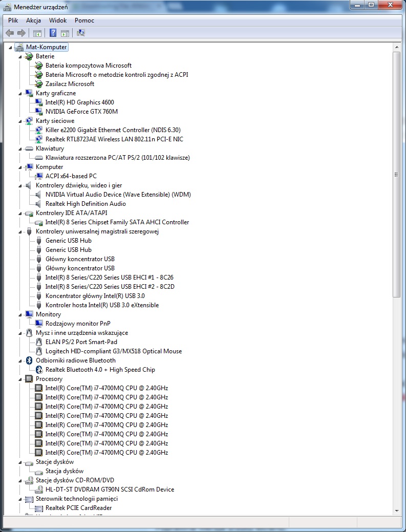Select Intel(R) 8 Series/C220 USB EHCI #2 - 8C2D
Screen dimensions: 406x532
point(110,287)
